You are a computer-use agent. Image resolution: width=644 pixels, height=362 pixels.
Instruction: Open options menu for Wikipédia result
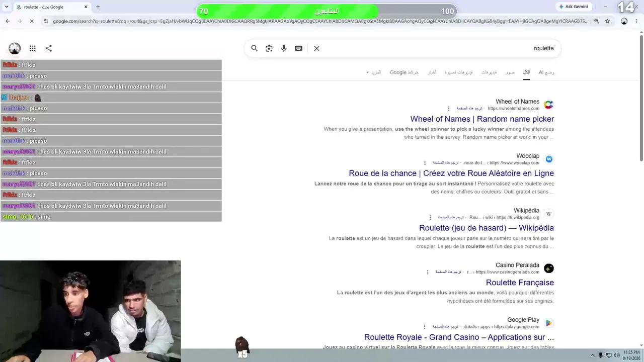click(430, 218)
